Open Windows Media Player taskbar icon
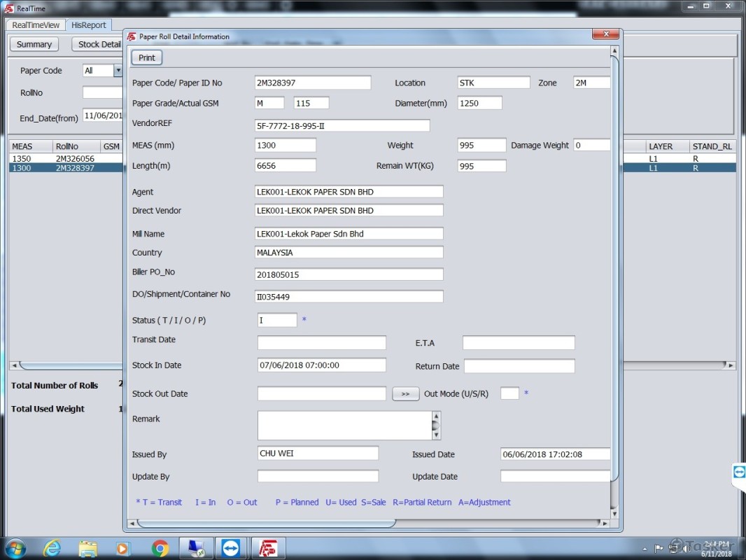 tap(124, 548)
